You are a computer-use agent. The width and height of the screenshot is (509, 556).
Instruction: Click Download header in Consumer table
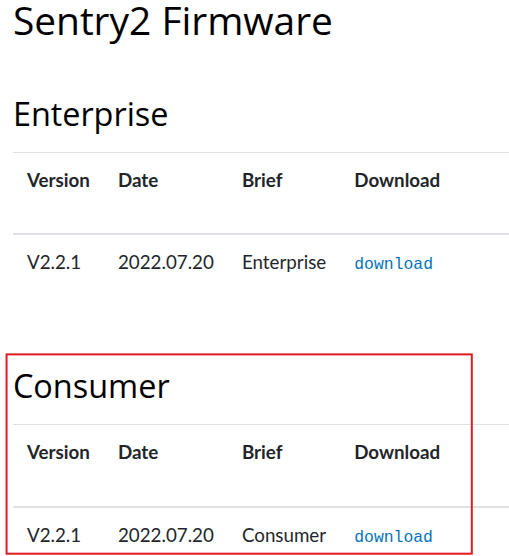(398, 452)
